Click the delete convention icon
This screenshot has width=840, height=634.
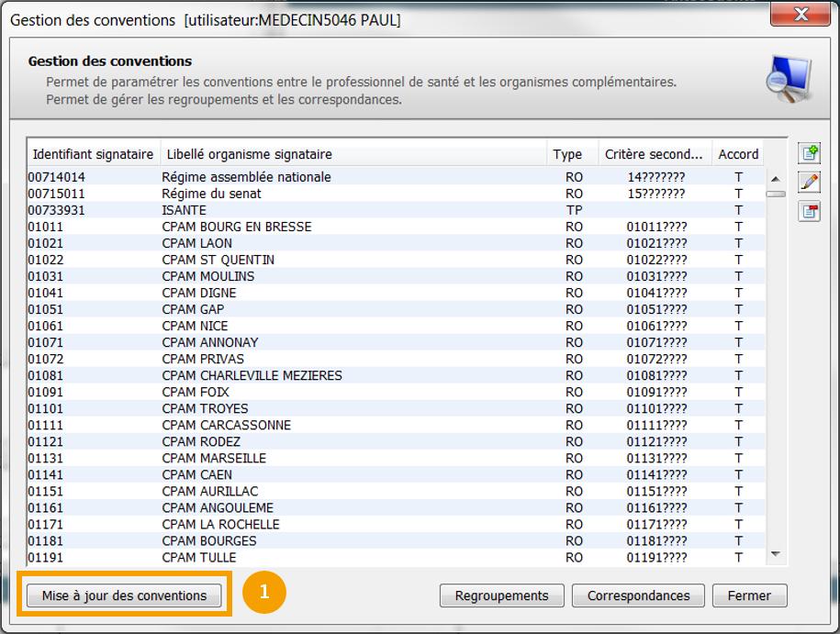point(809,212)
